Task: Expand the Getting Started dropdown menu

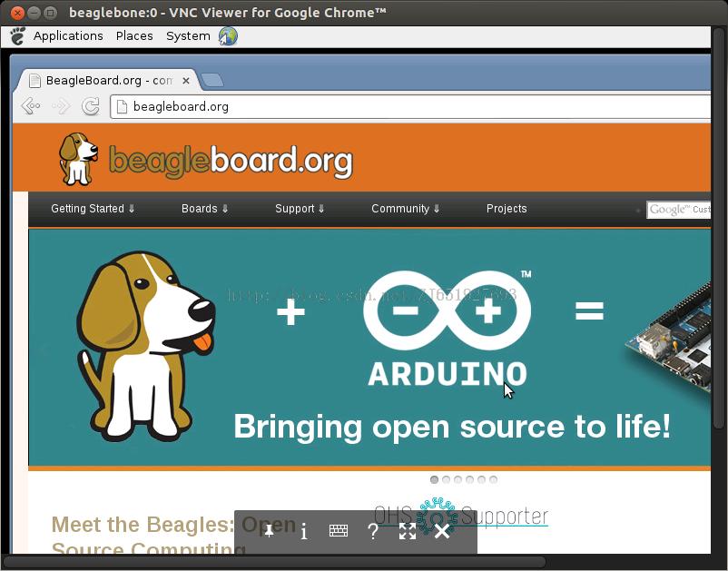Action: pos(93,209)
